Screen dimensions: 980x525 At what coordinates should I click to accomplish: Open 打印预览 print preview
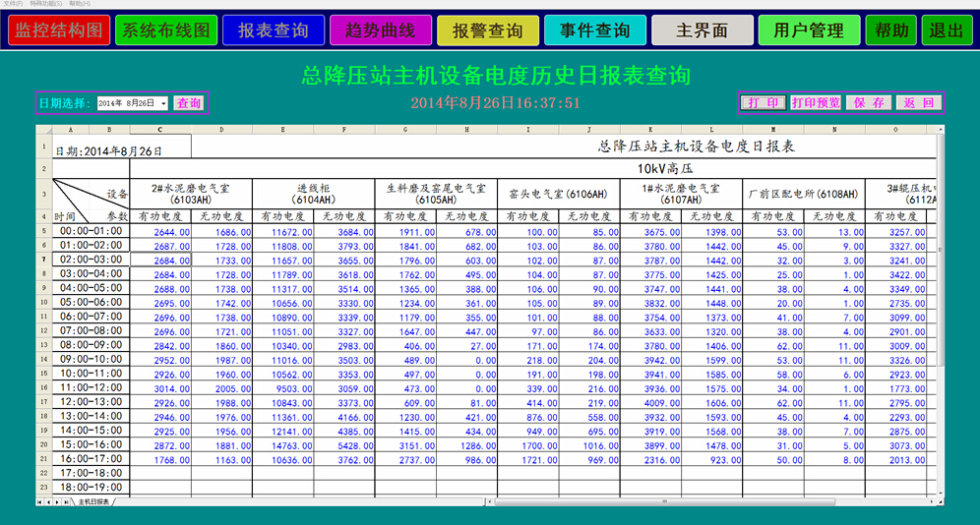[x=816, y=102]
